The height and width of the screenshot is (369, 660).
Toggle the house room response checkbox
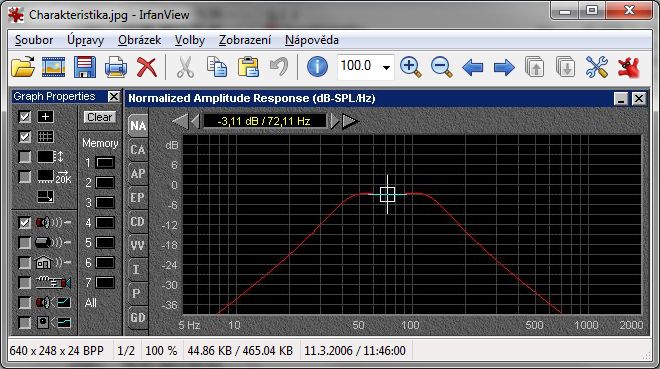[25, 263]
